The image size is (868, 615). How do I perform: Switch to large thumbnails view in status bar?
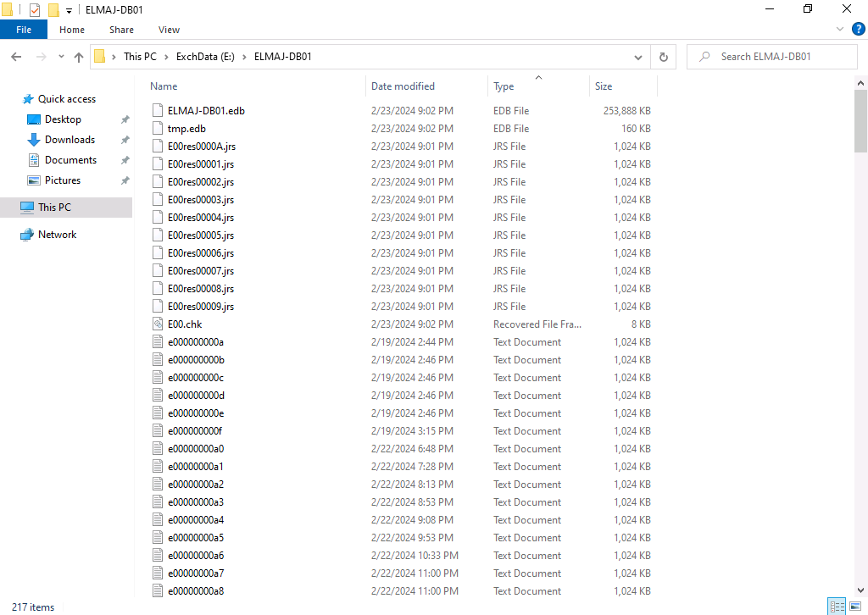(856, 607)
